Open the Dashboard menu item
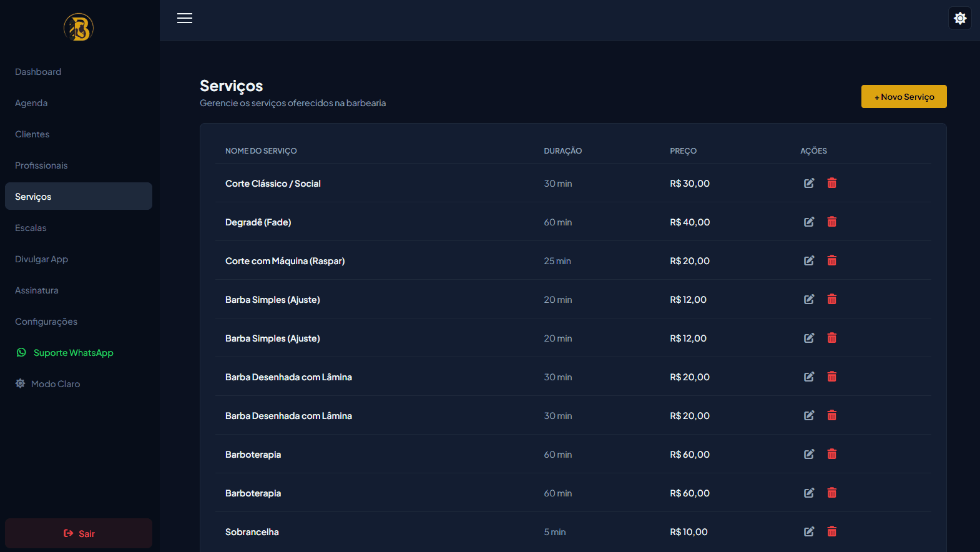This screenshot has height=552, width=980. tap(38, 72)
